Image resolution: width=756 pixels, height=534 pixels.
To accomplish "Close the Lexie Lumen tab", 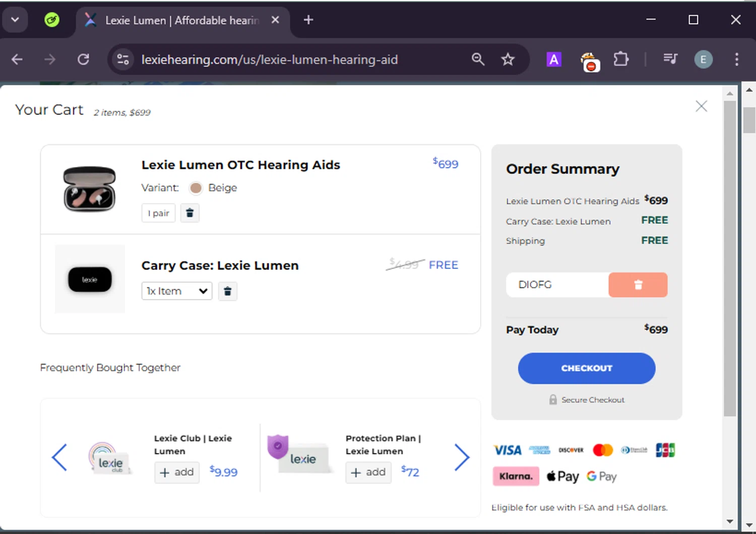I will tap(275, 20).
